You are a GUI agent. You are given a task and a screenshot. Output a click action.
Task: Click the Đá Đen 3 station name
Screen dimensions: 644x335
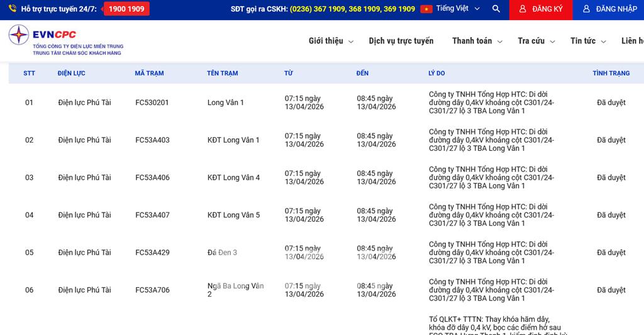click(222, 253)
